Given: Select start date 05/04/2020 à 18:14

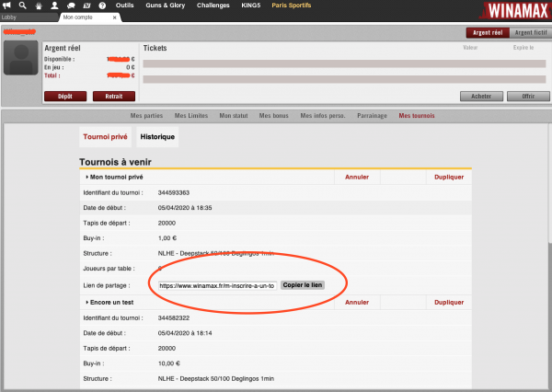Looking at the screenshot, I should click(x=185, y=333).
